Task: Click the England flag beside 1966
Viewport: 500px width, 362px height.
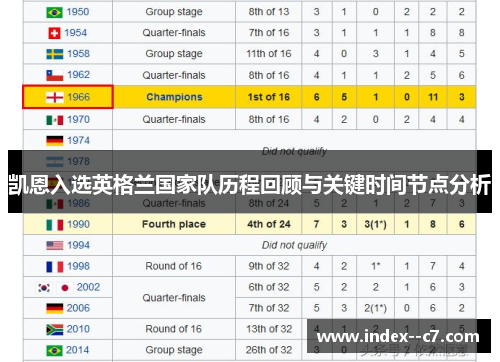Action: pos(54,97)
